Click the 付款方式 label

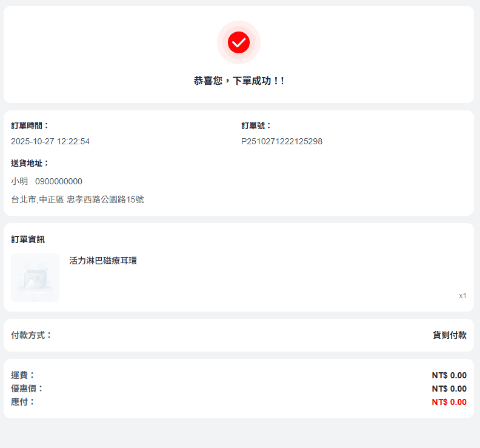click(x=32, y=335)
